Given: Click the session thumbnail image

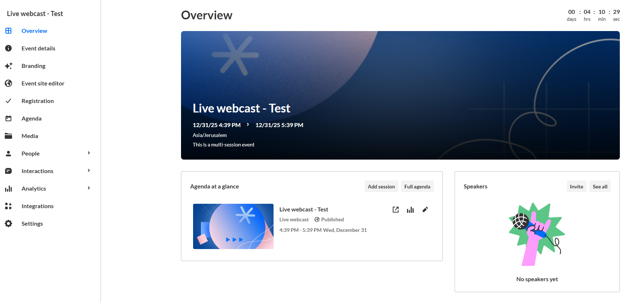Looking at the screenshot, I should (233, 226).
